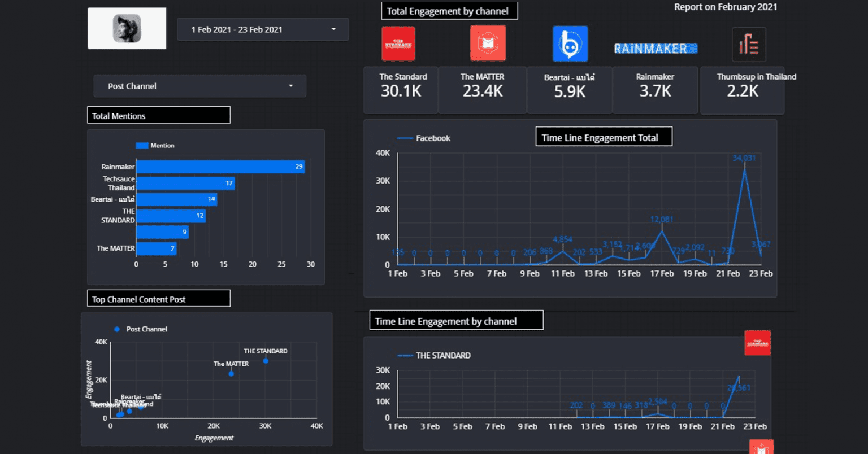
Task: Click the Beartai 5.9K scorecard
Action: click(570, 90)
